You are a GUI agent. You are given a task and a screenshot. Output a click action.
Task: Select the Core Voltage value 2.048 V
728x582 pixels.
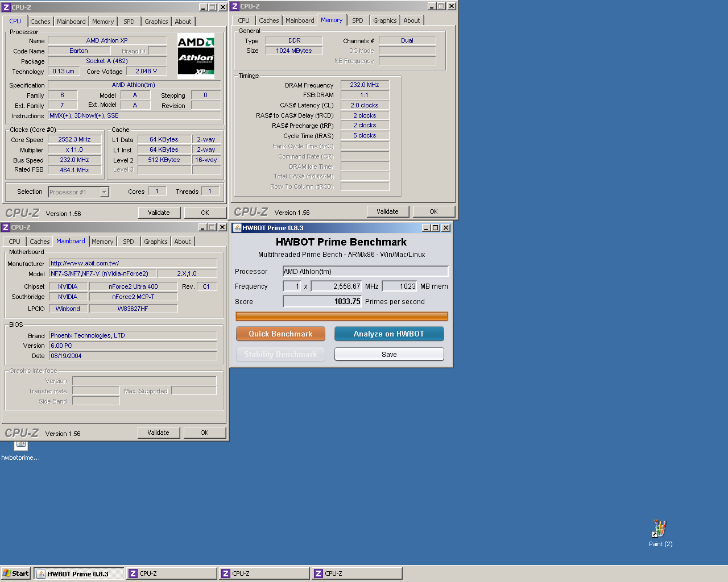point(146,71)
